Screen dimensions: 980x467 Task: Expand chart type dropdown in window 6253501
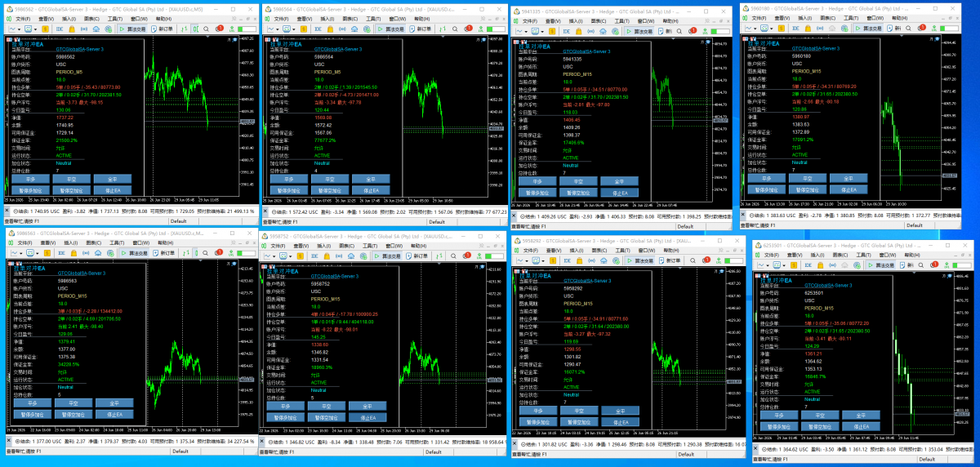(768, 265)
